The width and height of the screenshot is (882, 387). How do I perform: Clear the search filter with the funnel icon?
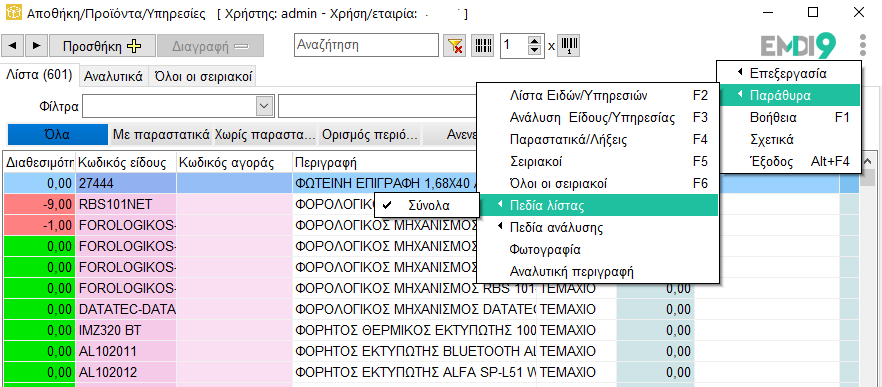pyautogui.click(x=454, y=46)
